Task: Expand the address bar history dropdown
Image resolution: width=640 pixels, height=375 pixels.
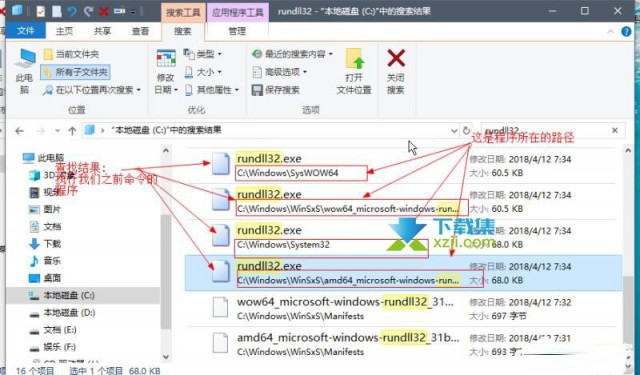Action: coord(454,131)
